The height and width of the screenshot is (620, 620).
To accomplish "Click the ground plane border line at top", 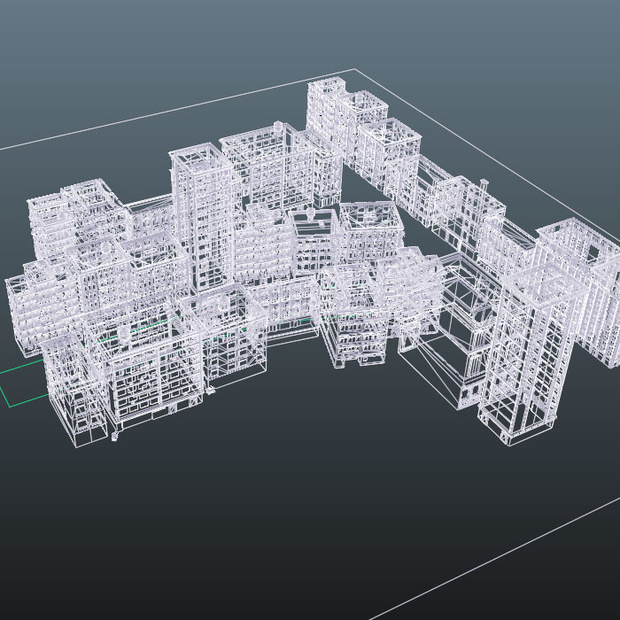I will click(x=177, y=110).
